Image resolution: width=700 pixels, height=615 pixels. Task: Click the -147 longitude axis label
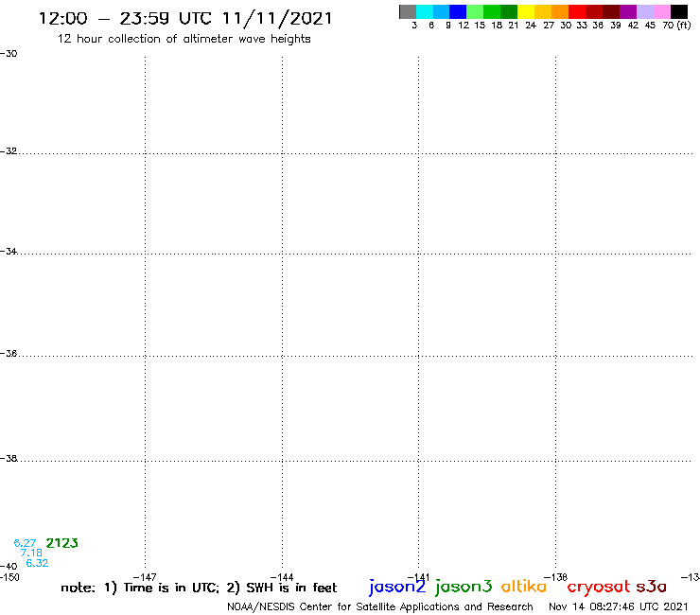pos(145,577)
